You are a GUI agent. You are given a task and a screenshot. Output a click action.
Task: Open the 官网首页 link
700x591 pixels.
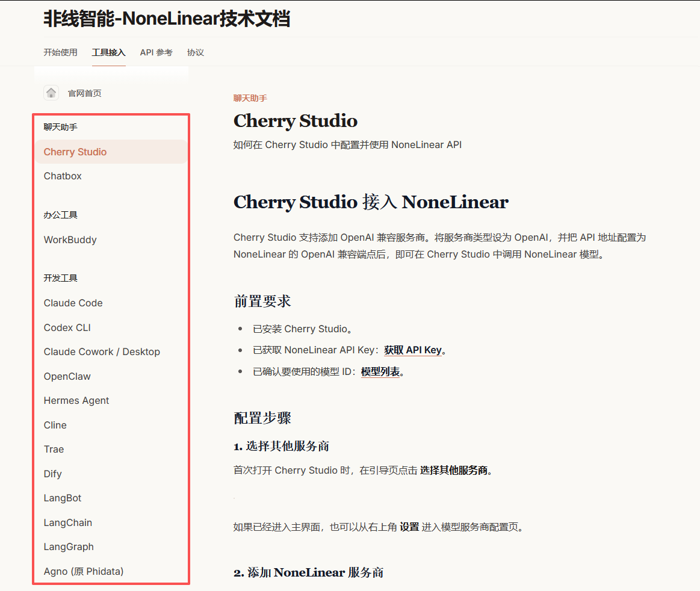tap(84, 93)
